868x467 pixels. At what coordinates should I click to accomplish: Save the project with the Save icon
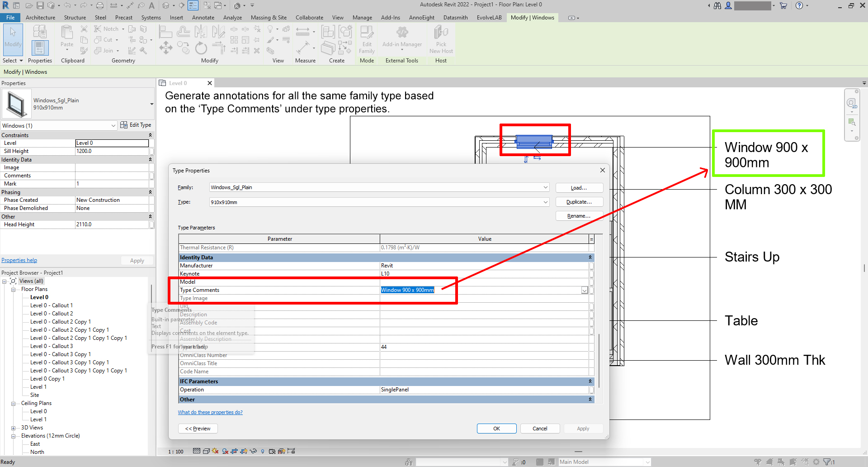40,5
